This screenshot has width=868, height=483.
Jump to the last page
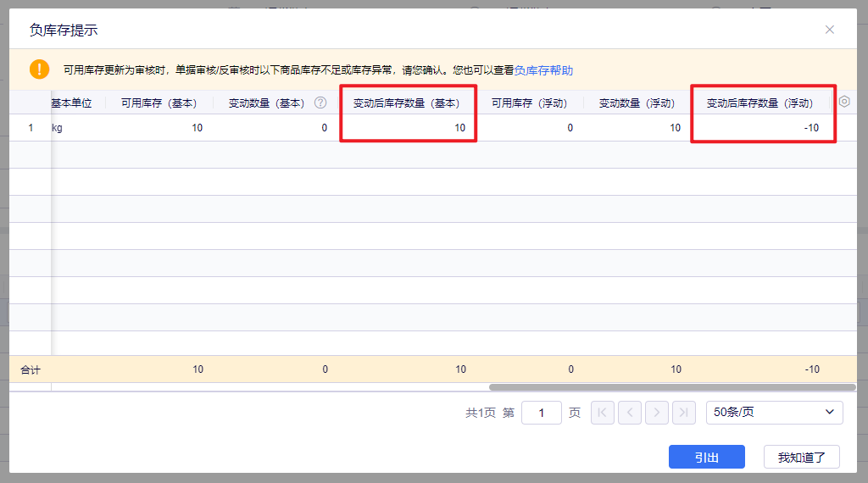click(x=684, y=413)
